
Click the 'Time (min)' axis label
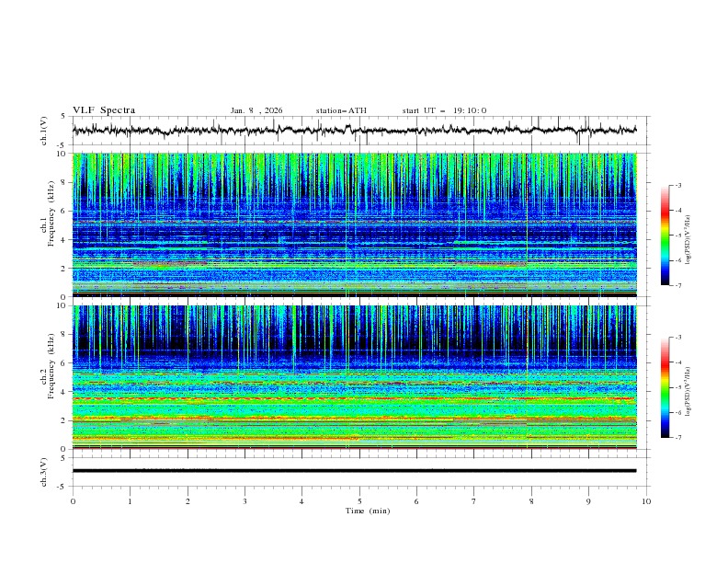point(368,511)
